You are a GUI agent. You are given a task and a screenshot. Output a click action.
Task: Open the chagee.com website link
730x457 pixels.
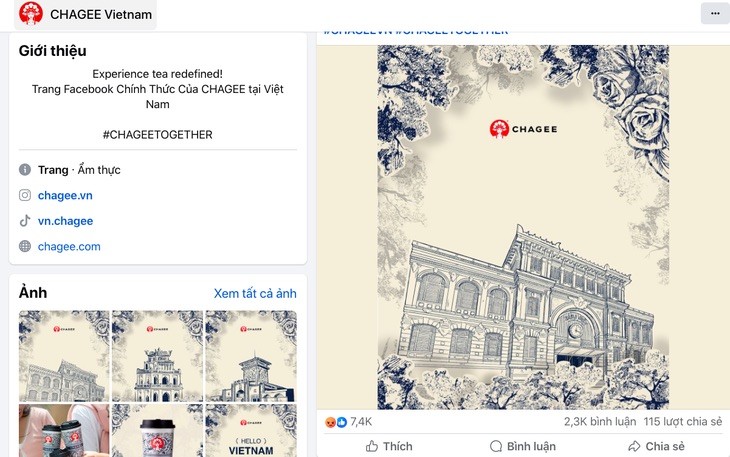click(x=69, y=246)
